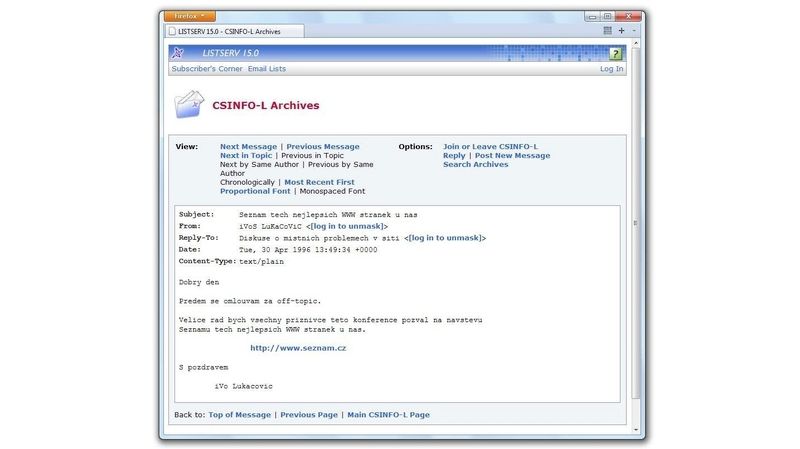The image size is (800, 449).
Task: Open the http://www.seznam.cz link
Action: pyautogui.click(x=298, y=348)
